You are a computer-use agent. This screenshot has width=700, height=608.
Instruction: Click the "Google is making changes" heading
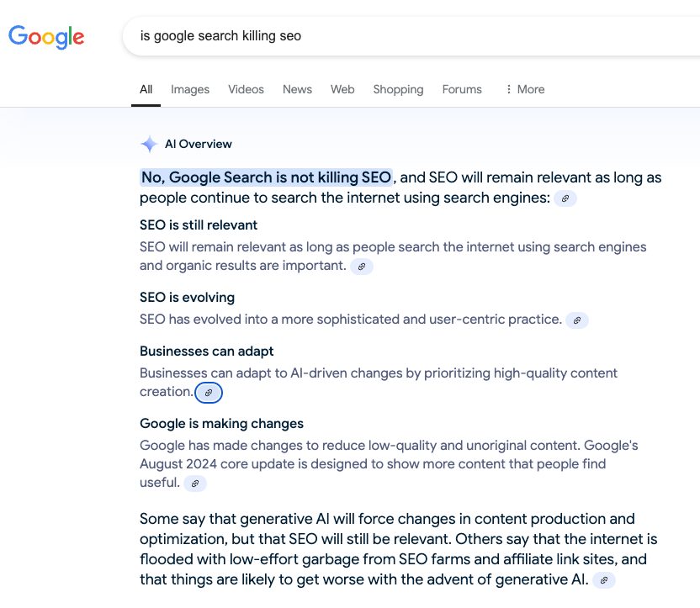point(221,424)
